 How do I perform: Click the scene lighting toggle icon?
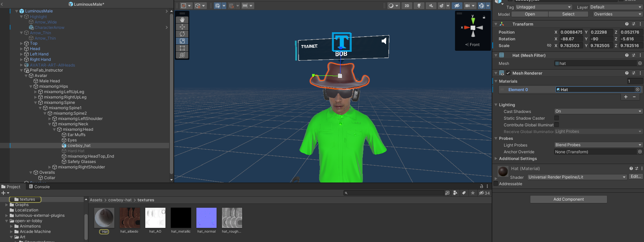click(419, 6)
